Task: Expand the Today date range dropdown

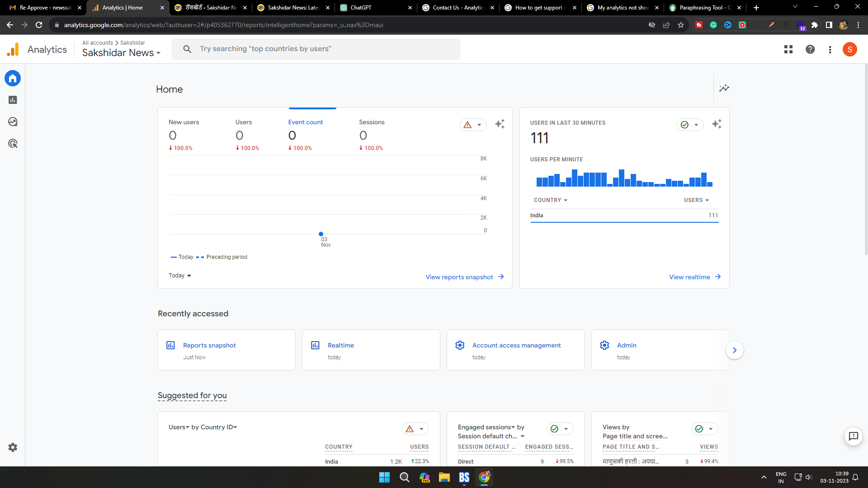Action: pos(180,276)
